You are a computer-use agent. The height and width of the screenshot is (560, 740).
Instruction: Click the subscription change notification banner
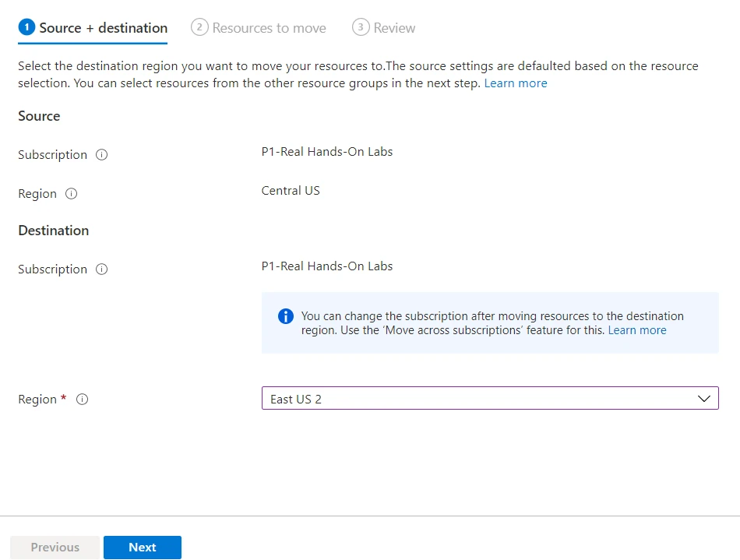click(x=491, y=322)
